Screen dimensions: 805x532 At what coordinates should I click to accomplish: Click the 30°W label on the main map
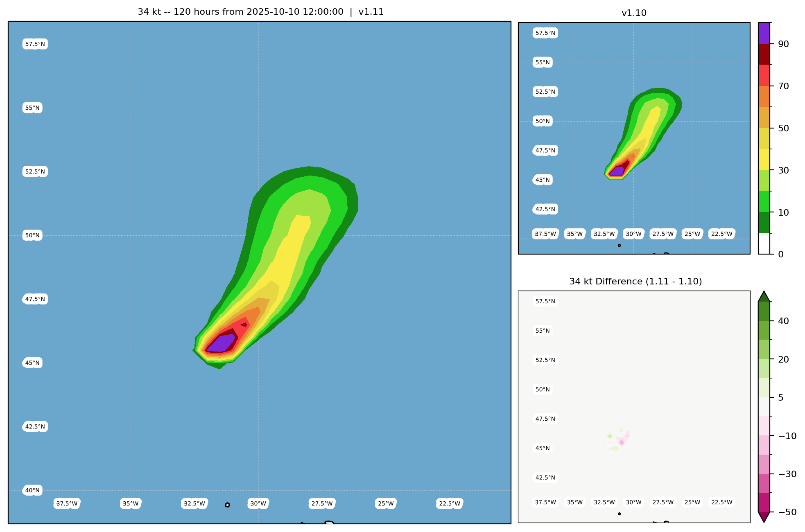tap(258, 504)
